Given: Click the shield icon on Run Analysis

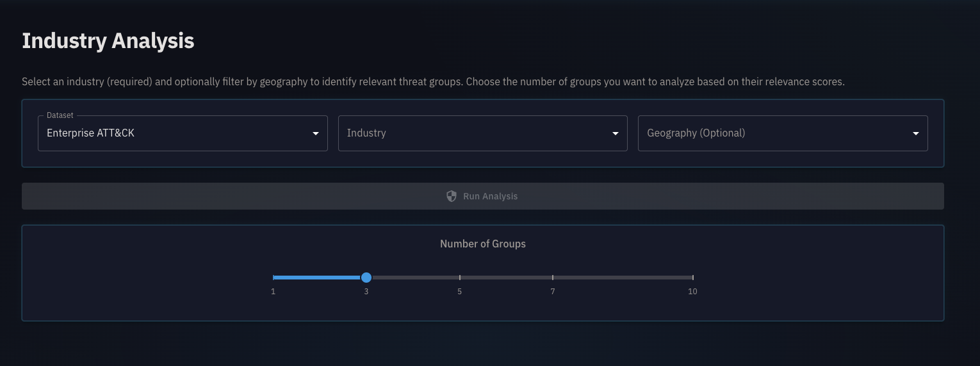Looking at the screenshot, I should click(452, 196).
